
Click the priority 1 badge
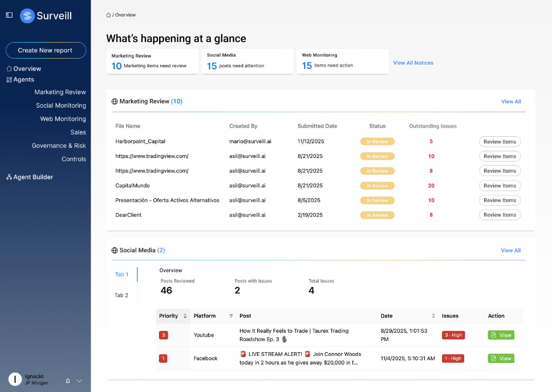pos(163,358)
